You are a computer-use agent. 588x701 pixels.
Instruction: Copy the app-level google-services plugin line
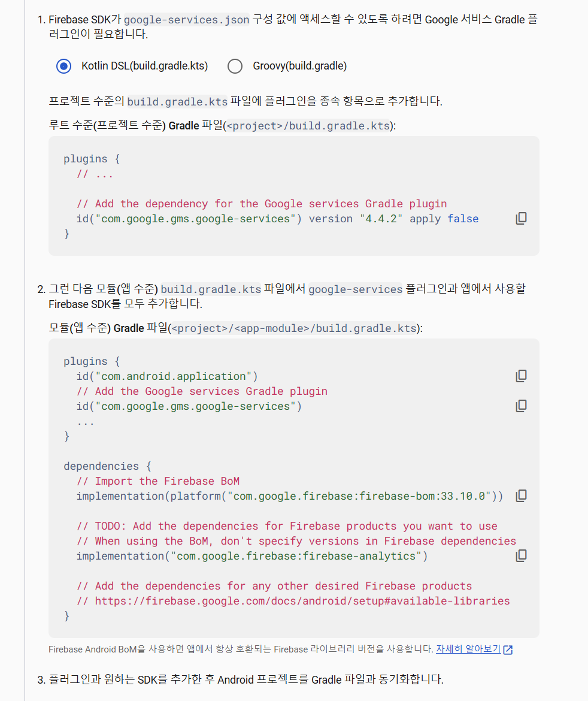coord(521,406)
